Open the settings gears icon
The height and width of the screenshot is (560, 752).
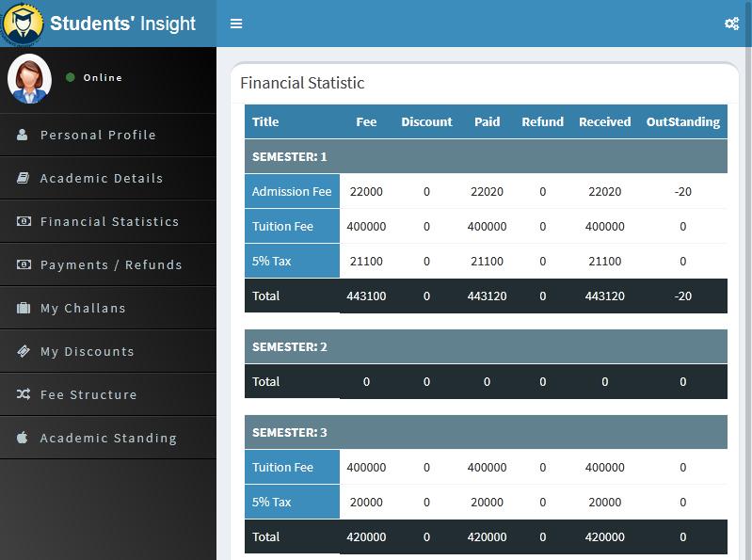[x=731, y=24]
